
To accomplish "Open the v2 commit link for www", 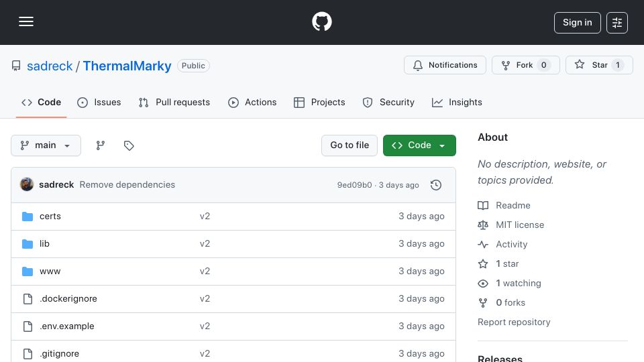I will click(205, 271).
